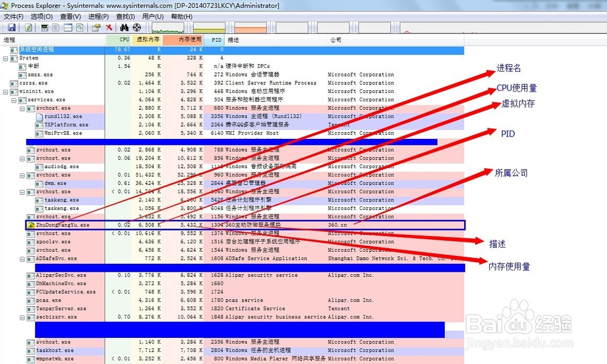Click the icon beside taskhost.exe
This screenshot has height=364, width=607.
31,351
